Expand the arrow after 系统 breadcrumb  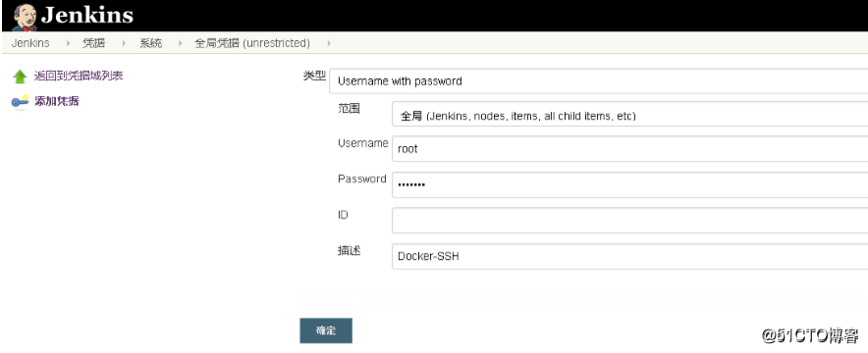tap(181, 43)
